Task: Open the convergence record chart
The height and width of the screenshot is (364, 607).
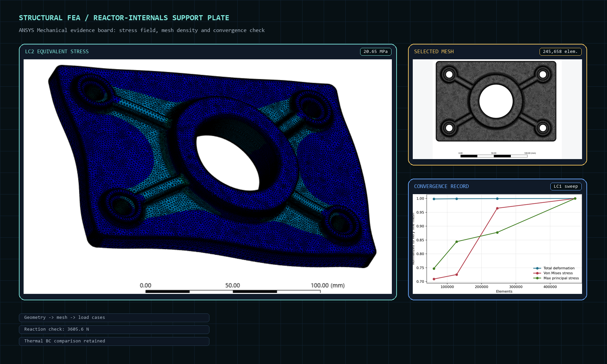Action: click(x=497, y=244)
